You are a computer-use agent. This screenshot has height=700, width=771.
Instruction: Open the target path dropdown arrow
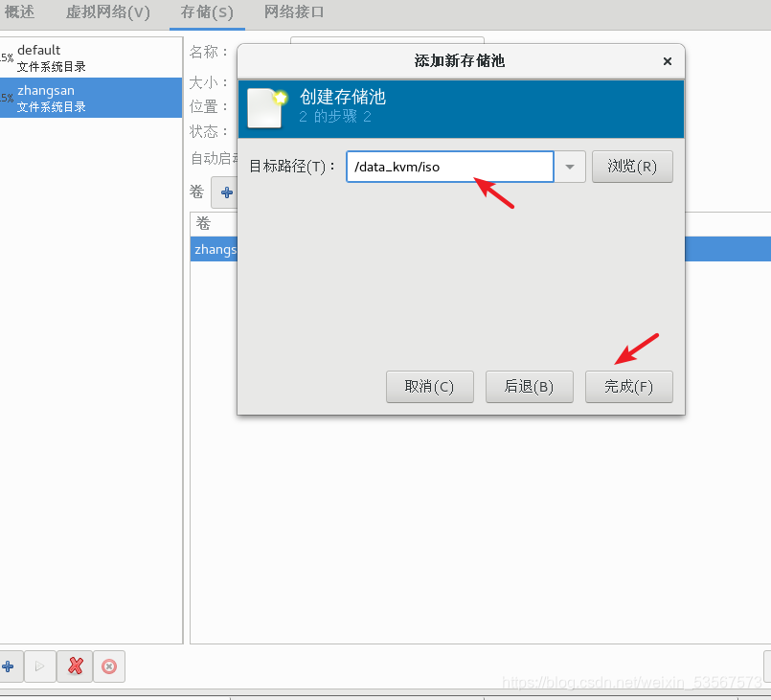pos(570,166)
